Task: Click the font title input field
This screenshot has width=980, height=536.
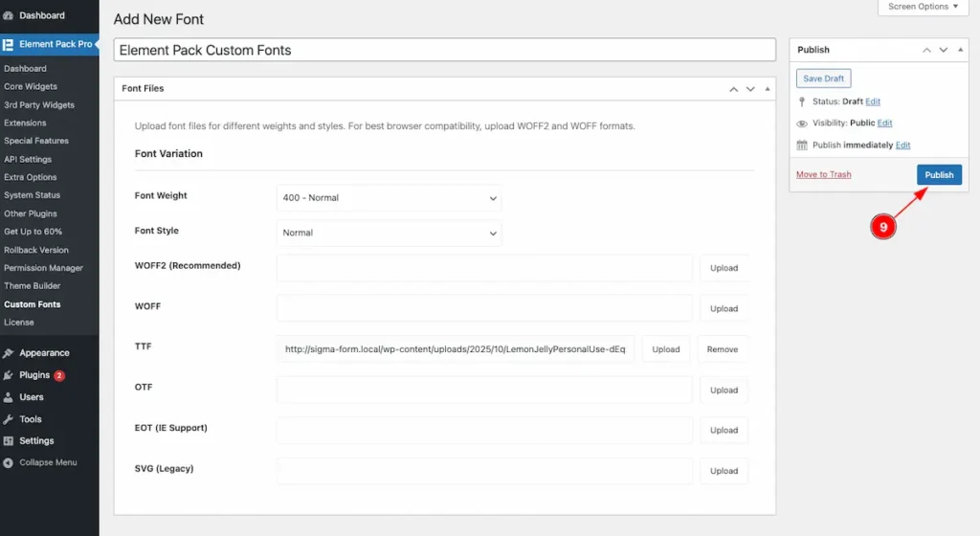Action: [x=444, y=50]
